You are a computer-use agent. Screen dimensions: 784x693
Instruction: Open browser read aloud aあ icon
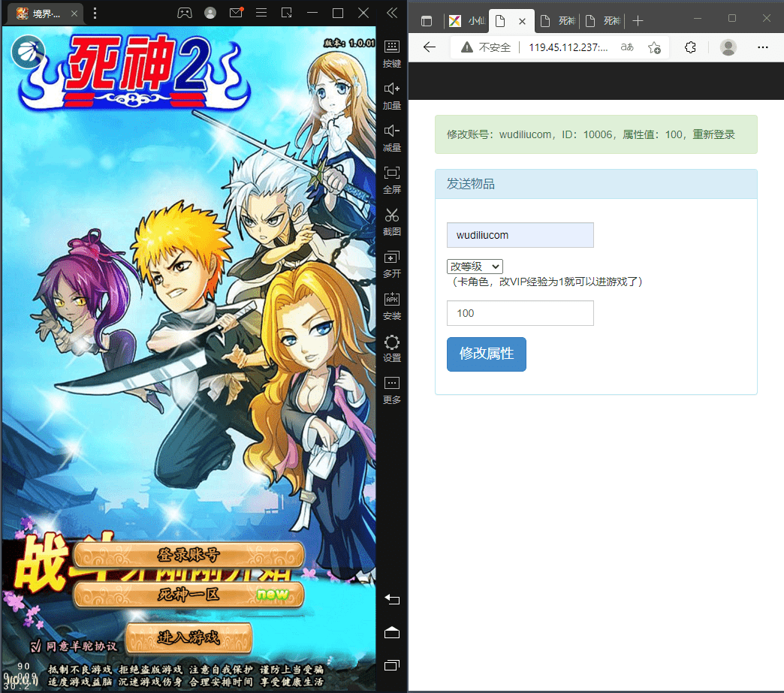pyautogui.click(x=627, y=47)
